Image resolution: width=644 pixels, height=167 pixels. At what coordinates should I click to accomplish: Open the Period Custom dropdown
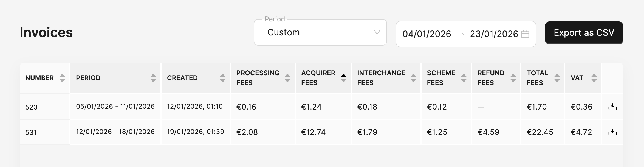tap(320, 32)
